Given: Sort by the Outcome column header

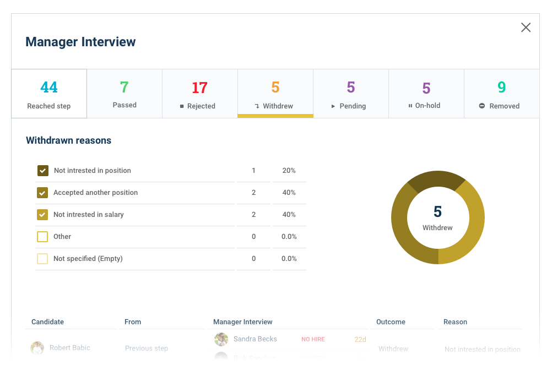Looking at the screenshot, I should click(x=391, y=322).
